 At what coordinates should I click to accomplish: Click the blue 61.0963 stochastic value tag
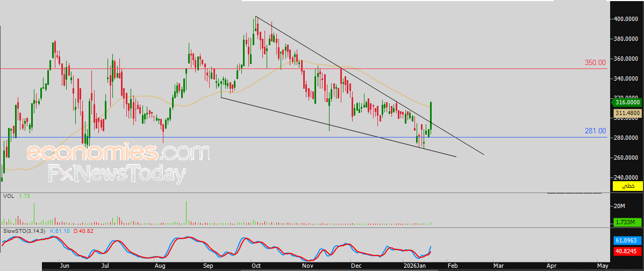coord(627,240)
